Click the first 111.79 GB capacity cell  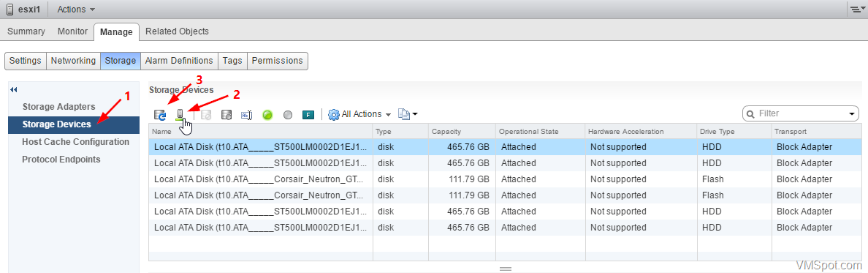pyautogui.click(x=468, y=179)
